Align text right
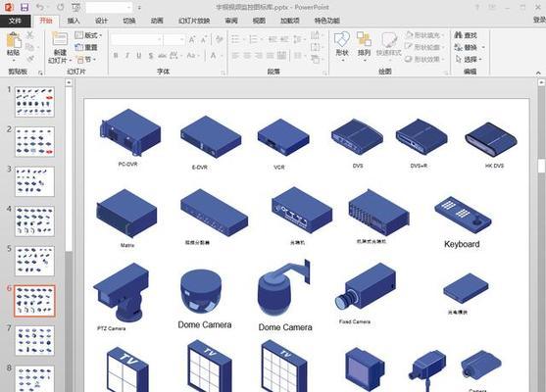546x392 pixels. click(259, 55)
